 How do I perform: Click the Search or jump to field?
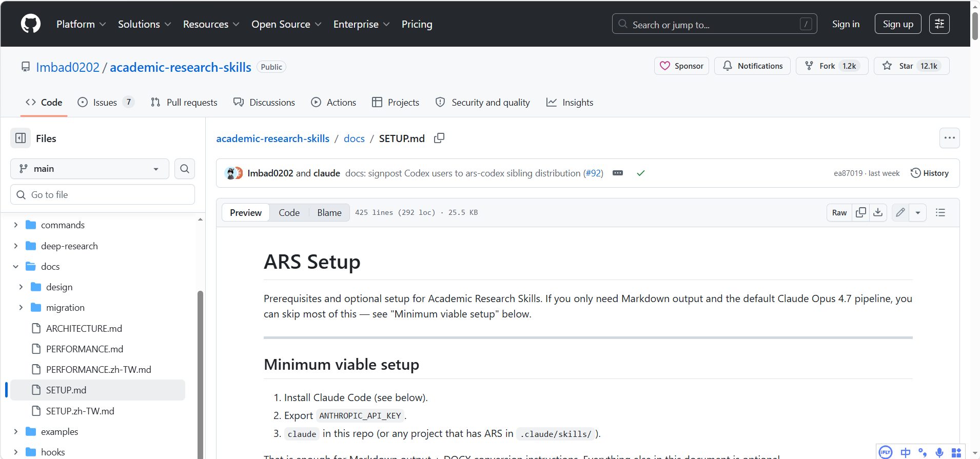[x=714, y=24]
